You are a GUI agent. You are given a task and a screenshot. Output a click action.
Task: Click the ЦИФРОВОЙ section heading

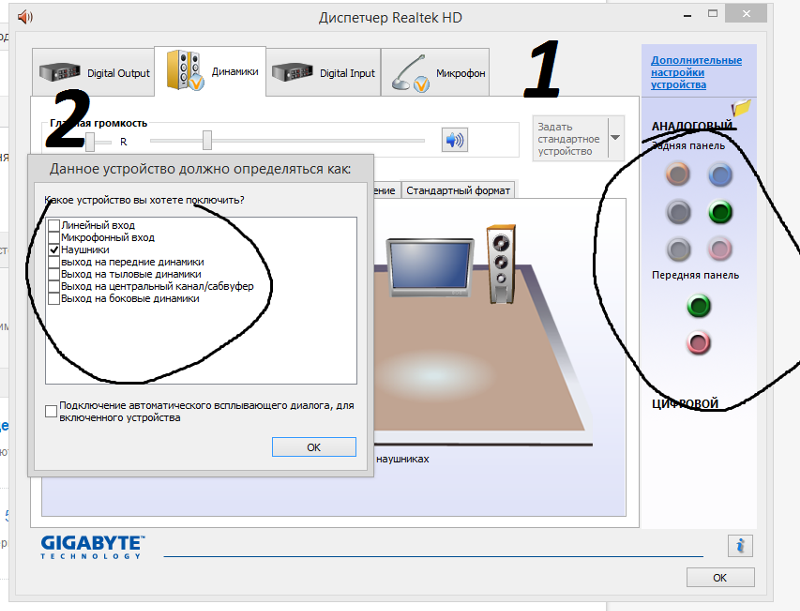[x=685, y=403]
